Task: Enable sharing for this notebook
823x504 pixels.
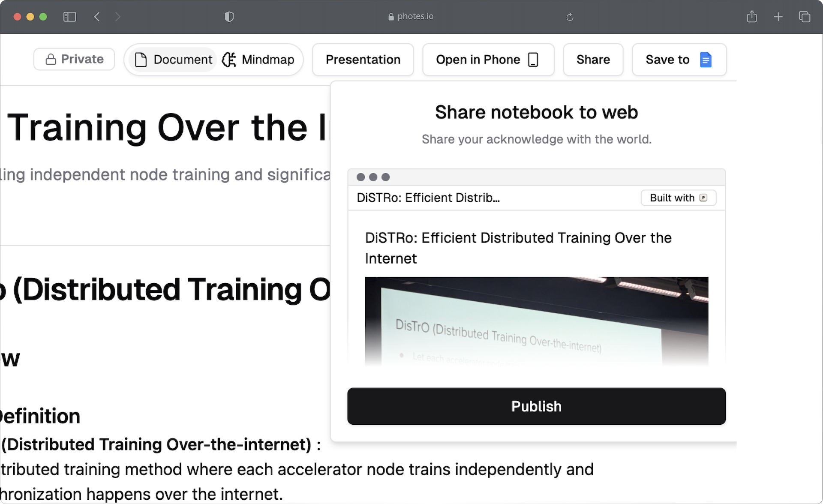Action: click(536, 406)
